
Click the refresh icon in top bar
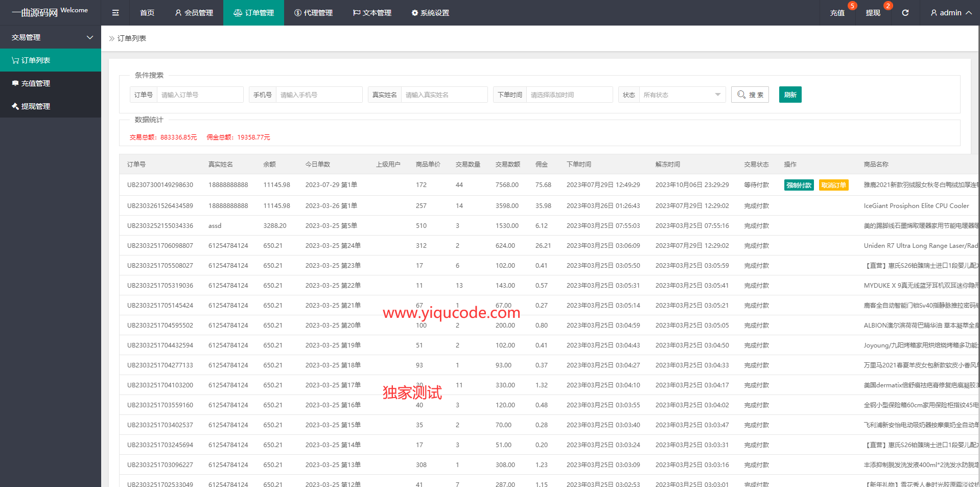point(905,13)
